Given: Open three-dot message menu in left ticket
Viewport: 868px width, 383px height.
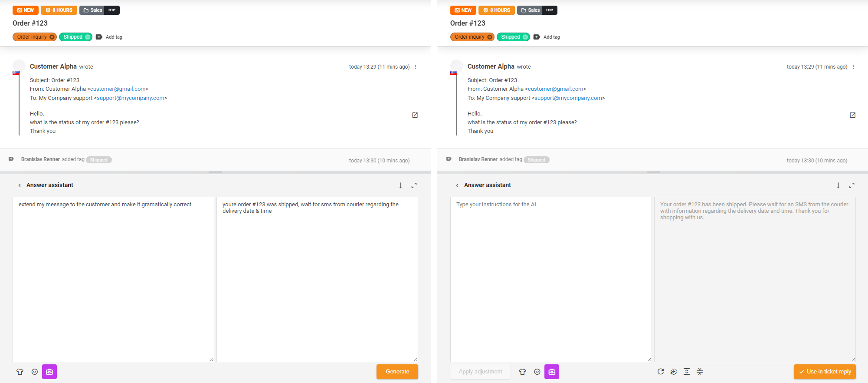Looking at the screenshot, I should 416,67.
